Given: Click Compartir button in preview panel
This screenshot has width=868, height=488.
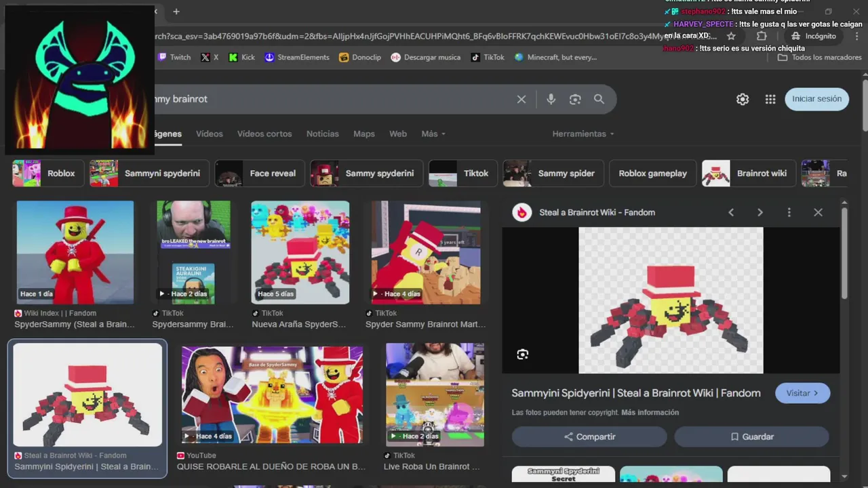Looking at the screenshot, I should (589, 436).
